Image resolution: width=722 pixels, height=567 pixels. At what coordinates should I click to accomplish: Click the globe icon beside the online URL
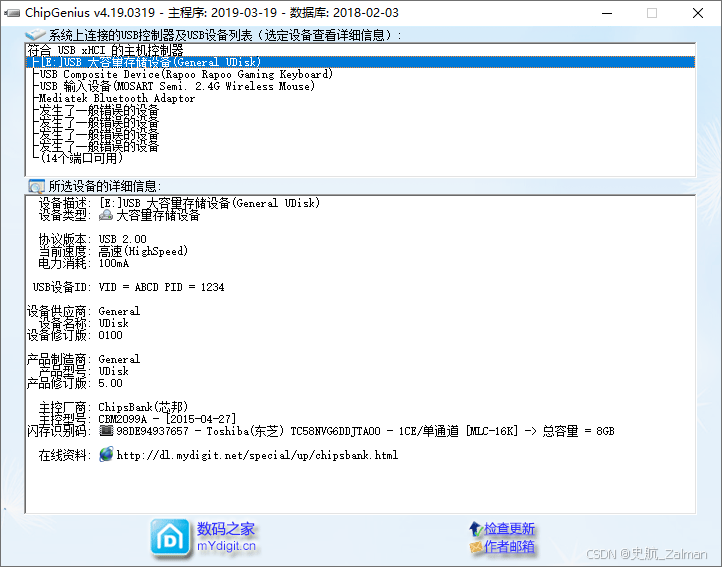point(106,455)
